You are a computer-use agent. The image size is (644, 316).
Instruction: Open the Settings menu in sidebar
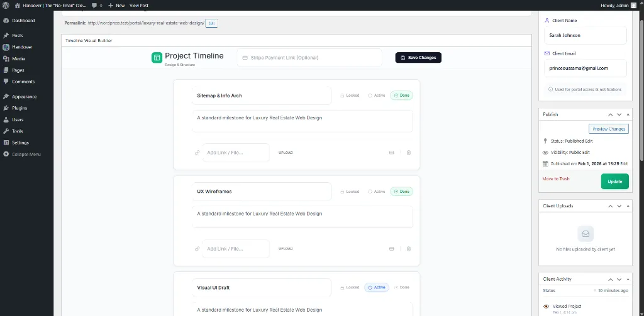point(20,143)
